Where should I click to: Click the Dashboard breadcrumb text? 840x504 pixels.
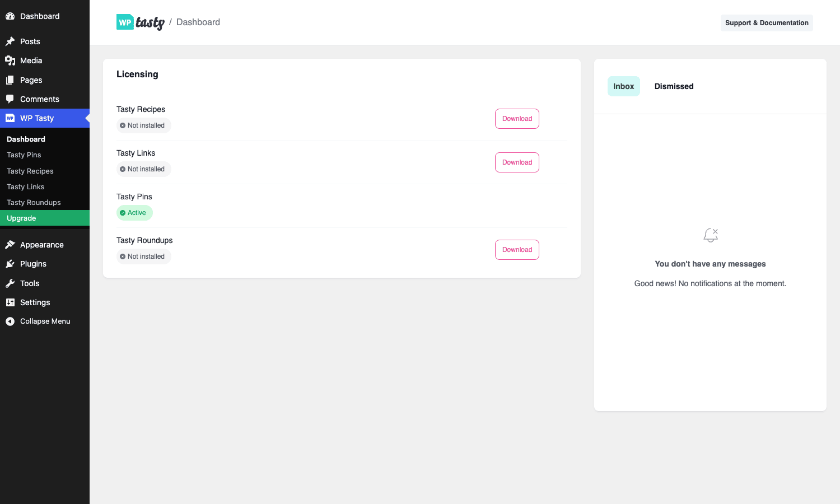click(x=198, y=22)
